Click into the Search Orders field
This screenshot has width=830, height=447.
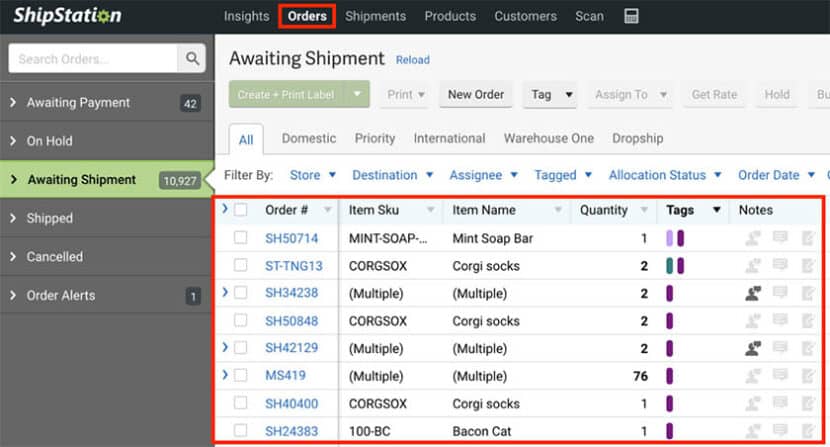coord(94,59)
